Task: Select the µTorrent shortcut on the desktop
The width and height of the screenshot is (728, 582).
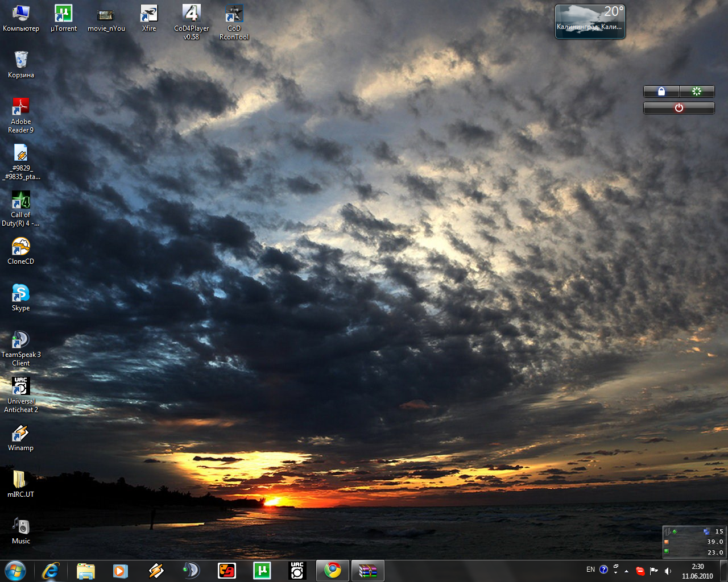Action: pyautogui.click(x=63, y=18)
